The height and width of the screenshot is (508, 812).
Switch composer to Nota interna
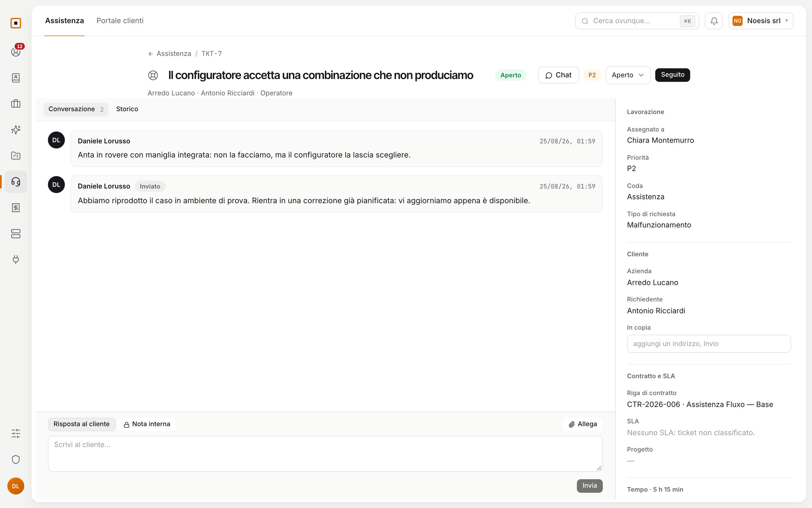(147, 424)
